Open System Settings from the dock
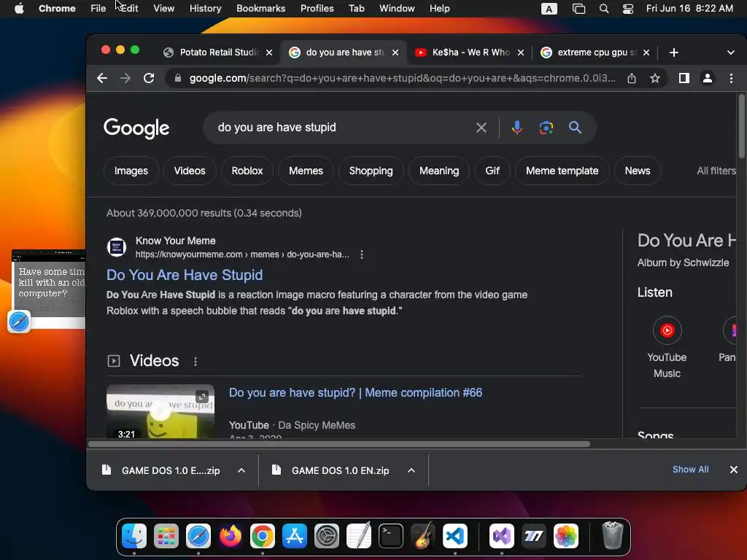 [327, 536]
